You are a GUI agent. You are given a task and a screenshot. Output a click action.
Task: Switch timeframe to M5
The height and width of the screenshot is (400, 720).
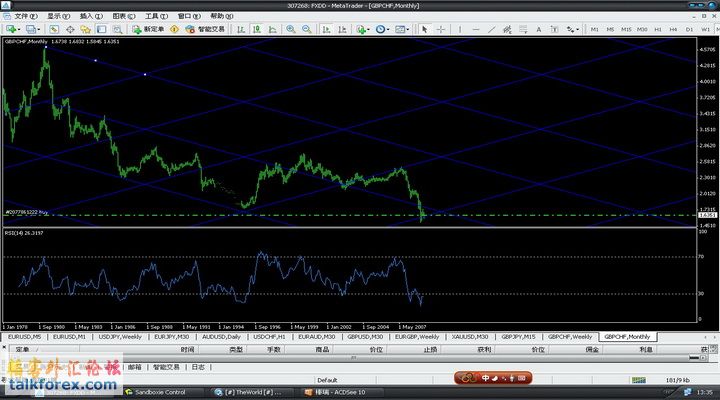(610, 29)
